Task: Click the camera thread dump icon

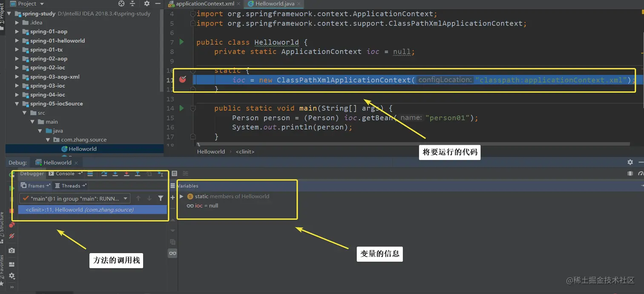Action: 12,251
